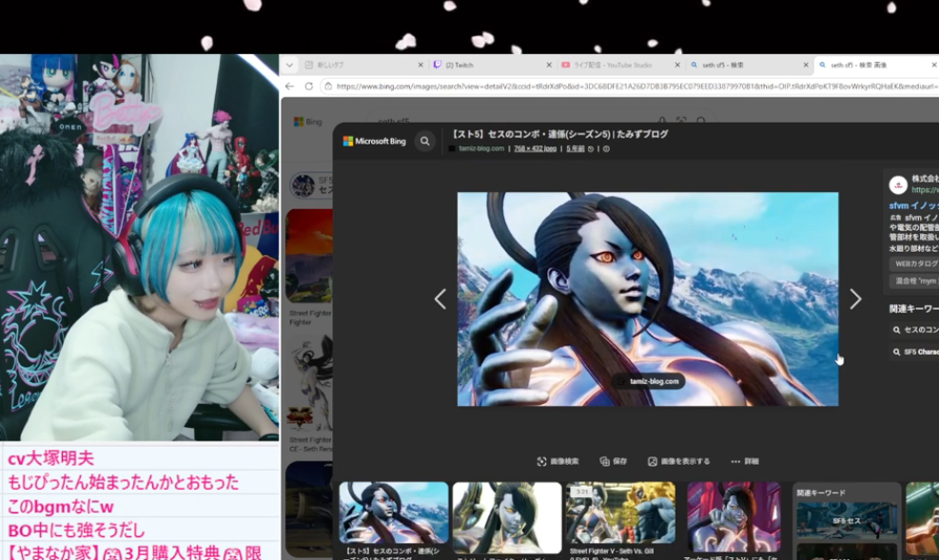This screenshot has height=560, width=939.
Task: Switch to the 'seth sf5 - 検索' tab
Action: 749,65
